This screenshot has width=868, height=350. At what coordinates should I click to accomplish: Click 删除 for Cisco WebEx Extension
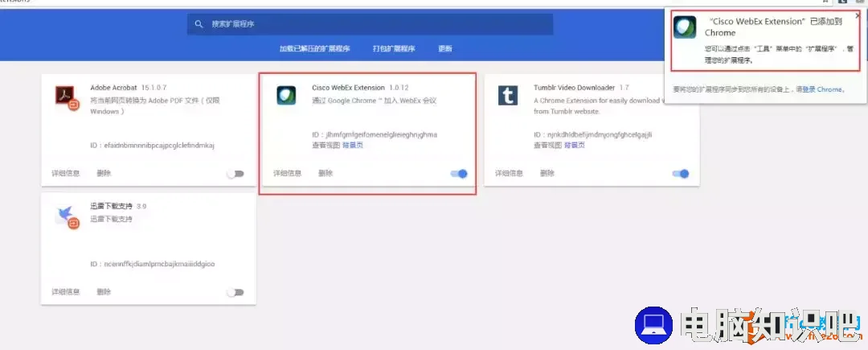[x=325, y=173]
